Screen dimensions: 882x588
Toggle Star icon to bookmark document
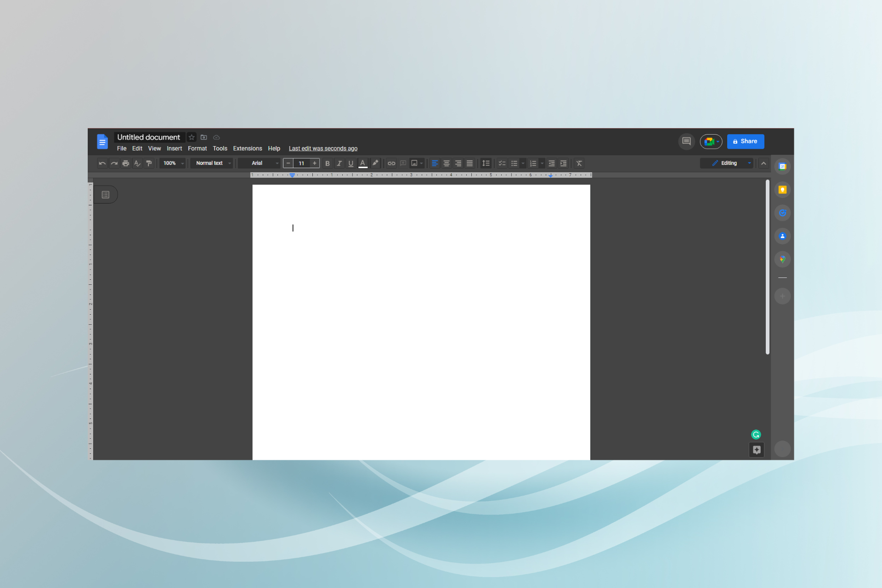192,137
